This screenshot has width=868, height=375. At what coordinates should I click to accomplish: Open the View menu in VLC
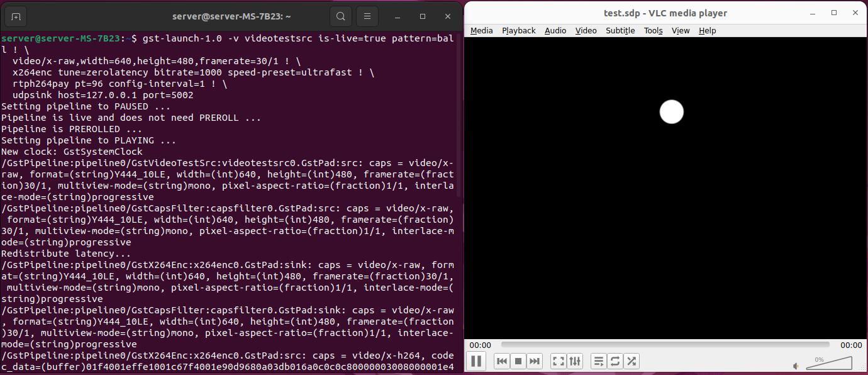coord(681,30)
